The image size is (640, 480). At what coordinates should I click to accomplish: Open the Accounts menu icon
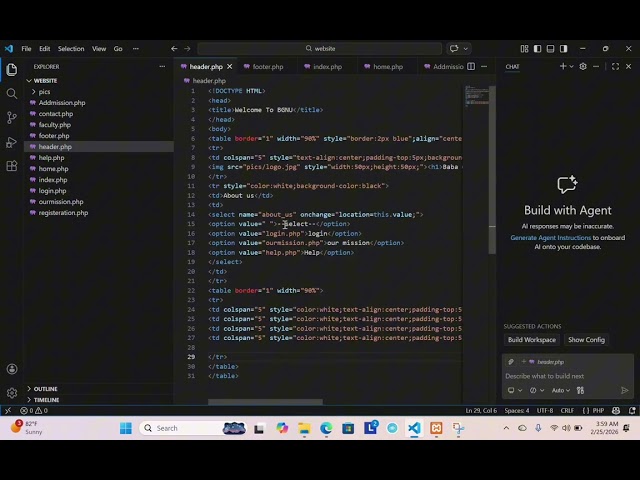tap(12, 369)
